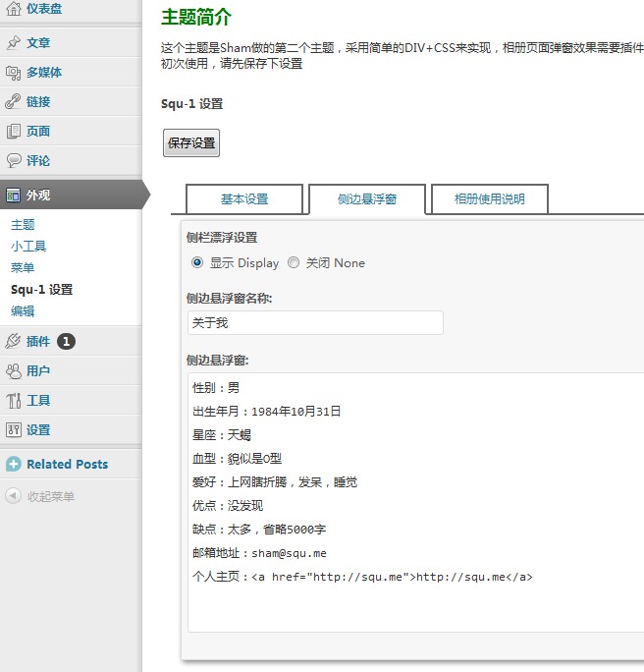Click the Users (用户) icon
The image size is (644, 672).
click(14, 371)
